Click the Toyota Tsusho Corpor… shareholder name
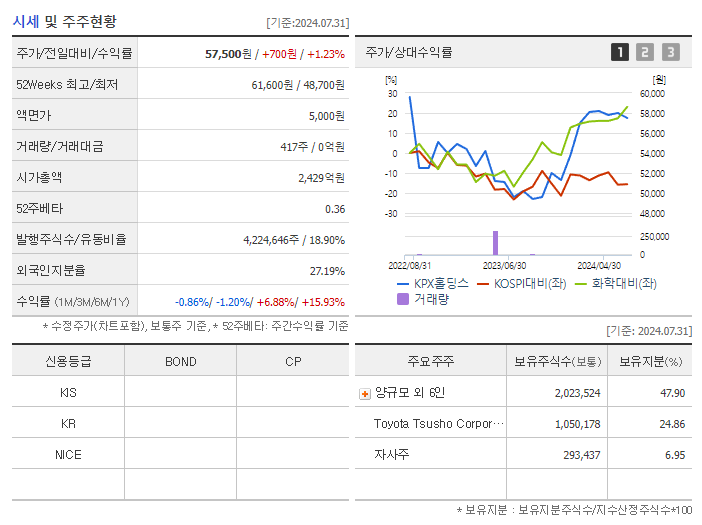This screenshot has height=525, width=702. pos(438,424)
